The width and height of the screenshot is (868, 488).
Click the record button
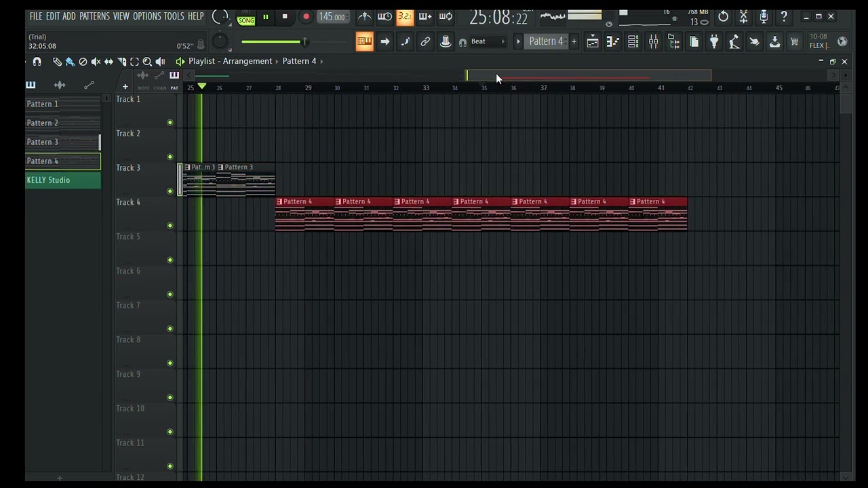point(306,17)
